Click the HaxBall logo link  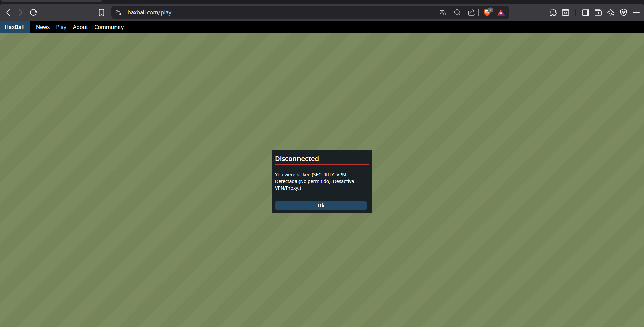point(15,27)
